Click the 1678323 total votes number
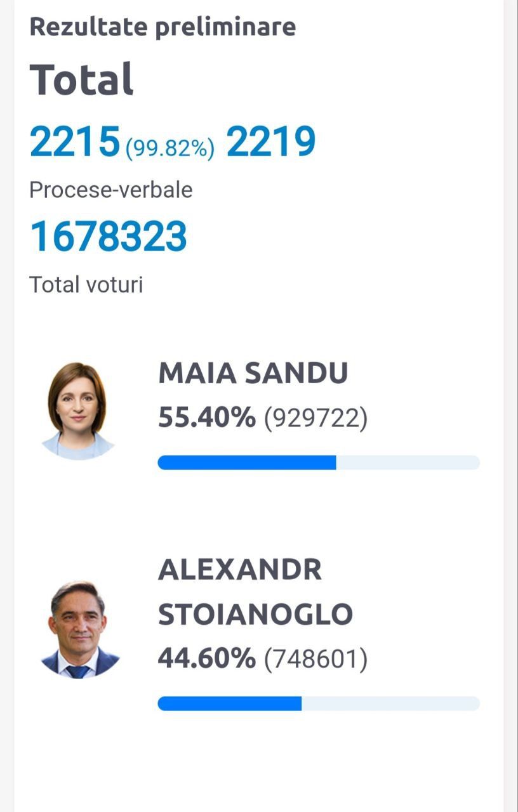This screenshot has width=518, height=812. 109,237
